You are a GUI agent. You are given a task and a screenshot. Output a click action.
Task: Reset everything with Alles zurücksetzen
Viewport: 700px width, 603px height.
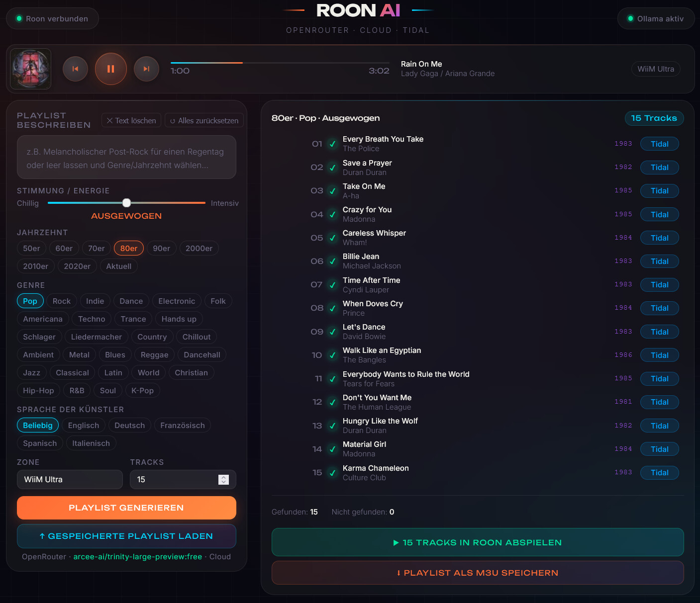click(204, 120)
